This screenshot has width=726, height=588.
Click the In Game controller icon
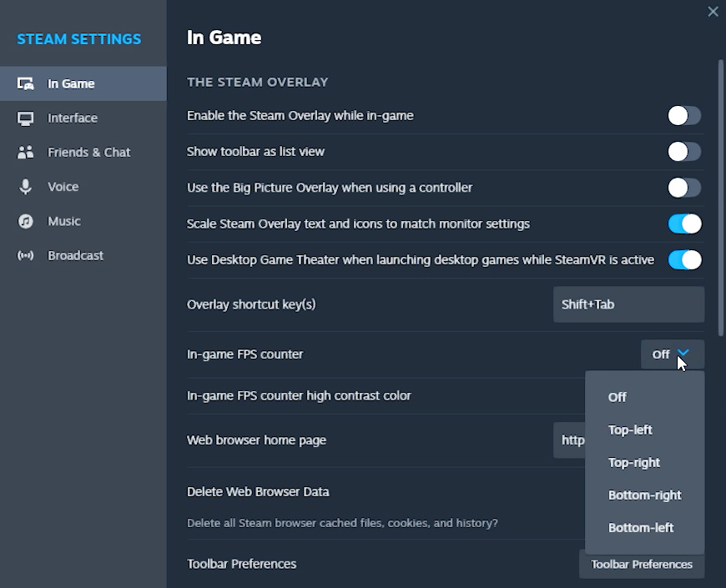pos(26,83)
